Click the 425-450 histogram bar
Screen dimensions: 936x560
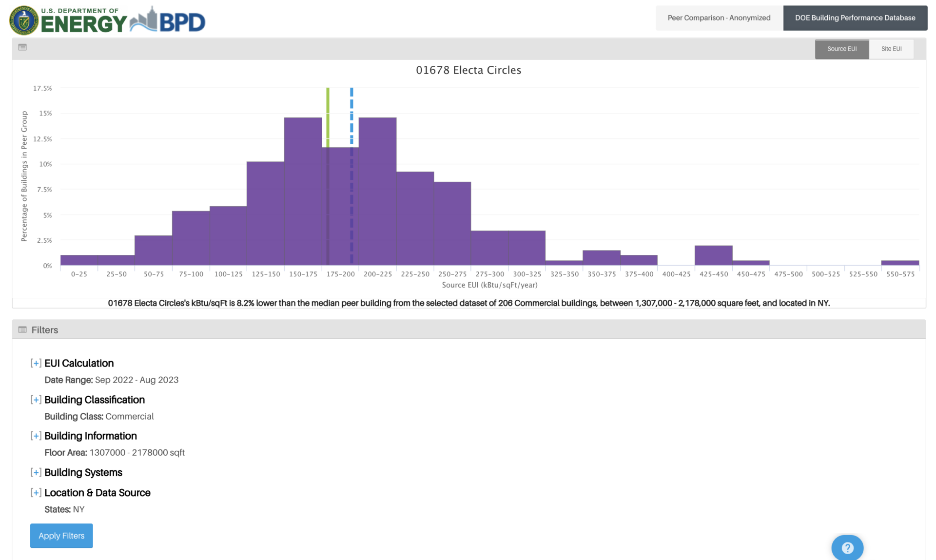point(713,255)
